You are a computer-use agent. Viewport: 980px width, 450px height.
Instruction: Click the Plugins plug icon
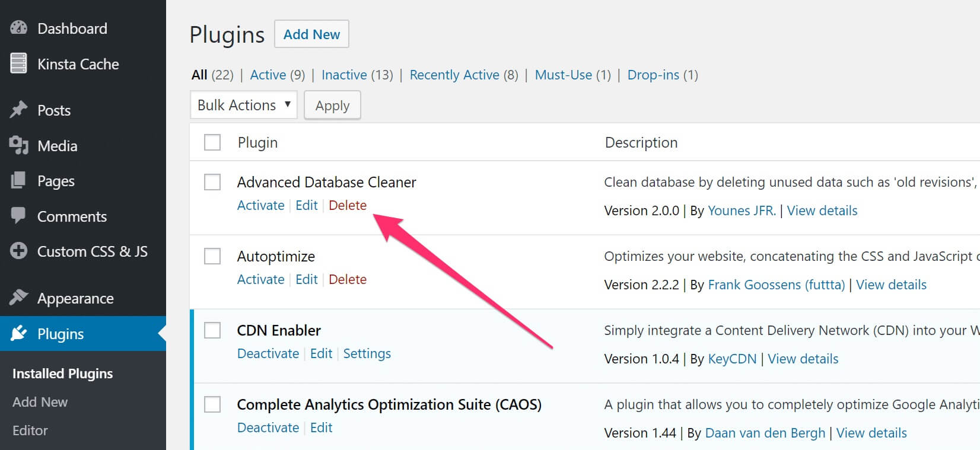click(x=18, y=333)
